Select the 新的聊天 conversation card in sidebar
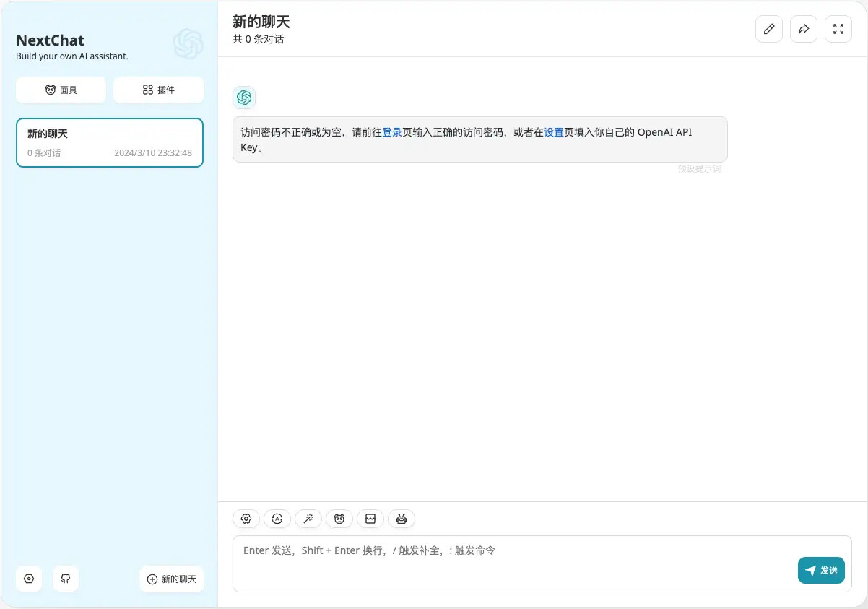This screenshot has height=609, width=868. (x=110, y=142)
